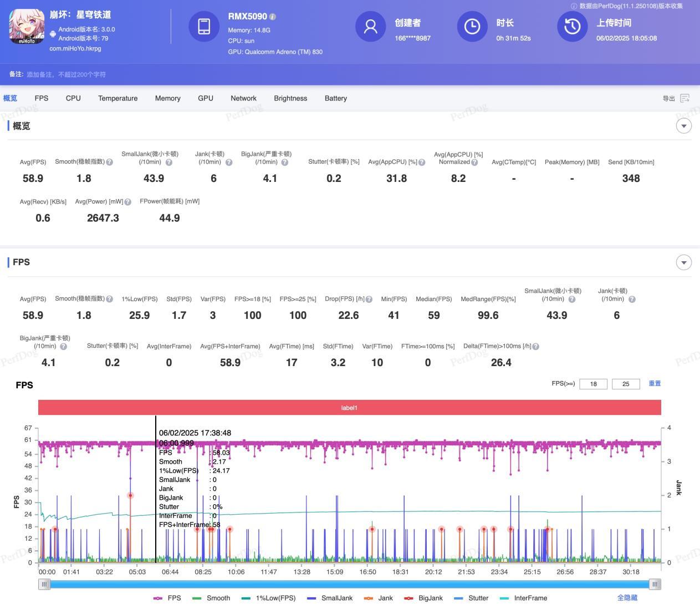Screen dimensions: 700x604
Task: Click the creator user profile icon
Action: 370,26
